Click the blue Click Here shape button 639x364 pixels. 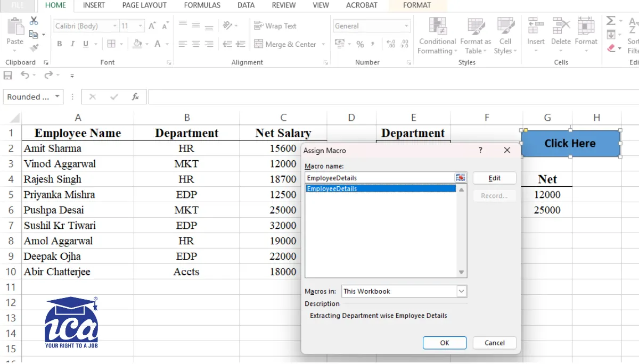(570, 143)
